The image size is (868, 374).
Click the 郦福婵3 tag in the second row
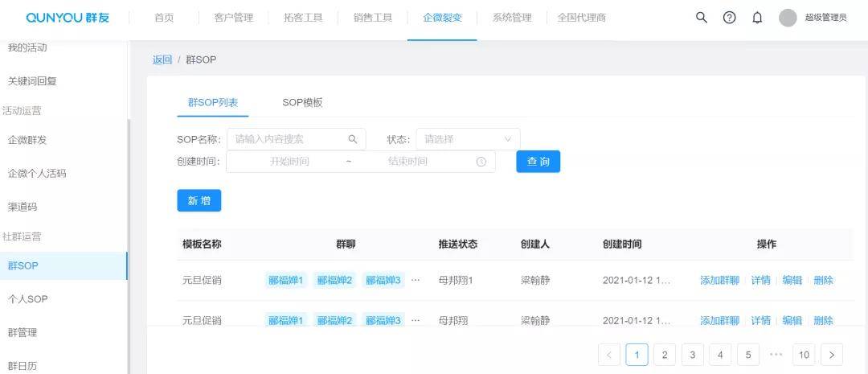point(383,319)
